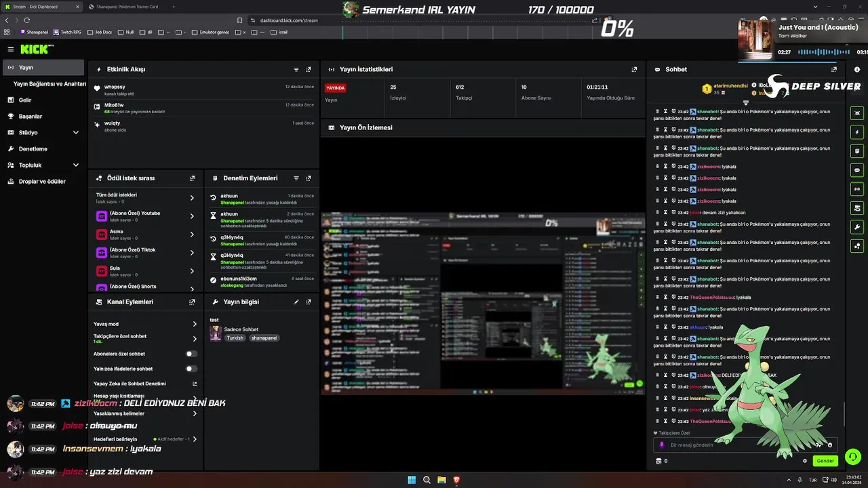Open Yayın Bağlantısı ve Anahtarı page
This screenshot has height=488, width=868.
[50, 84]
